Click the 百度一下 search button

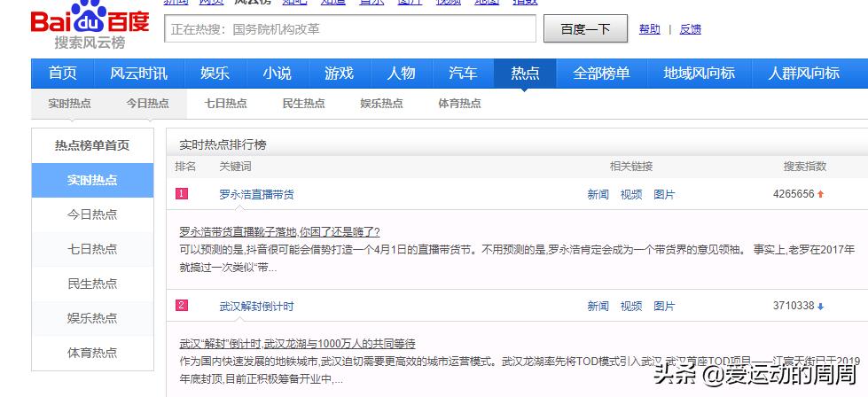click(x=586, y=28)
